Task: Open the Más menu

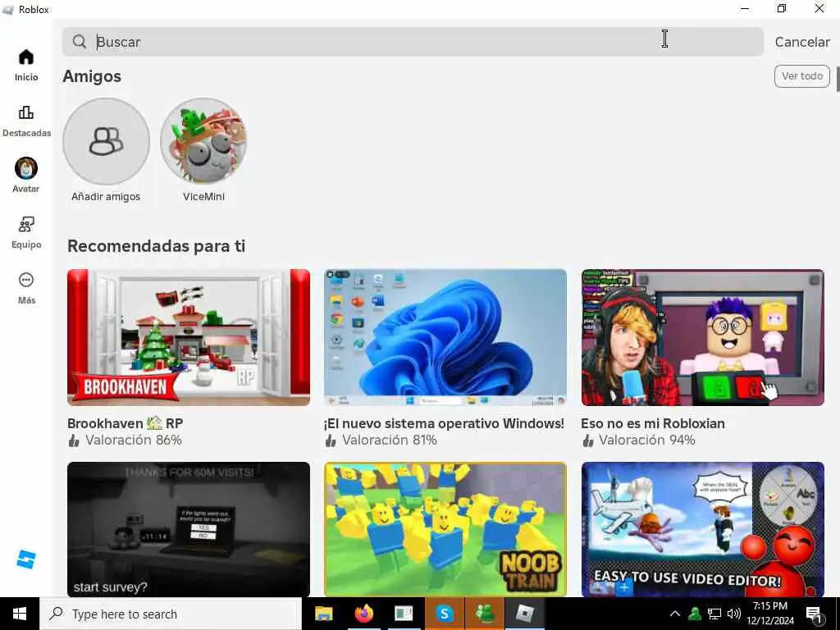Action: [x=25, y=288]
